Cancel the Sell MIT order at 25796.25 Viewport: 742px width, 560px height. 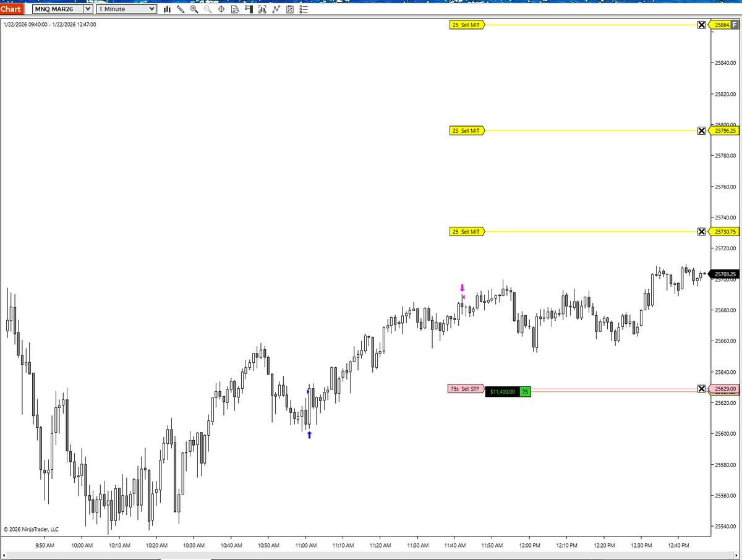[x=701, y=131]
